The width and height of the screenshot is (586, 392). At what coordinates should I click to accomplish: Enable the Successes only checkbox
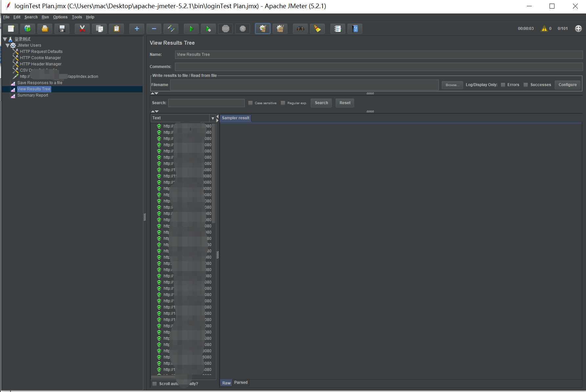526,85
